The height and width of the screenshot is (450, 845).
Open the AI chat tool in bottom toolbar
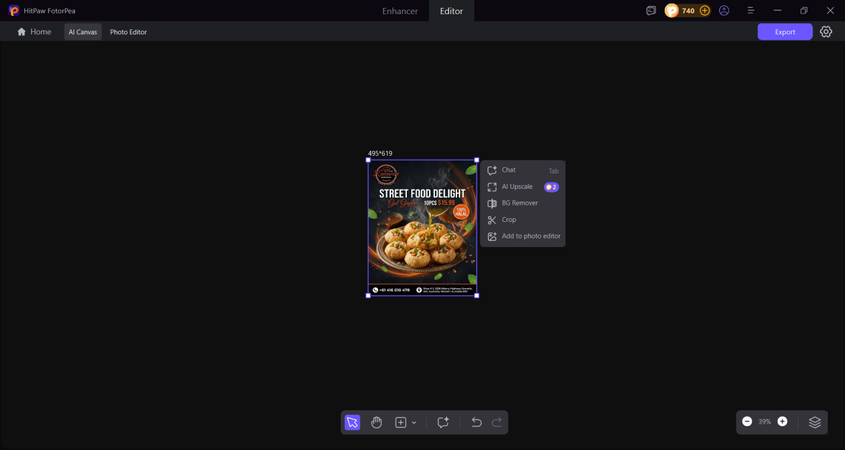443,423
